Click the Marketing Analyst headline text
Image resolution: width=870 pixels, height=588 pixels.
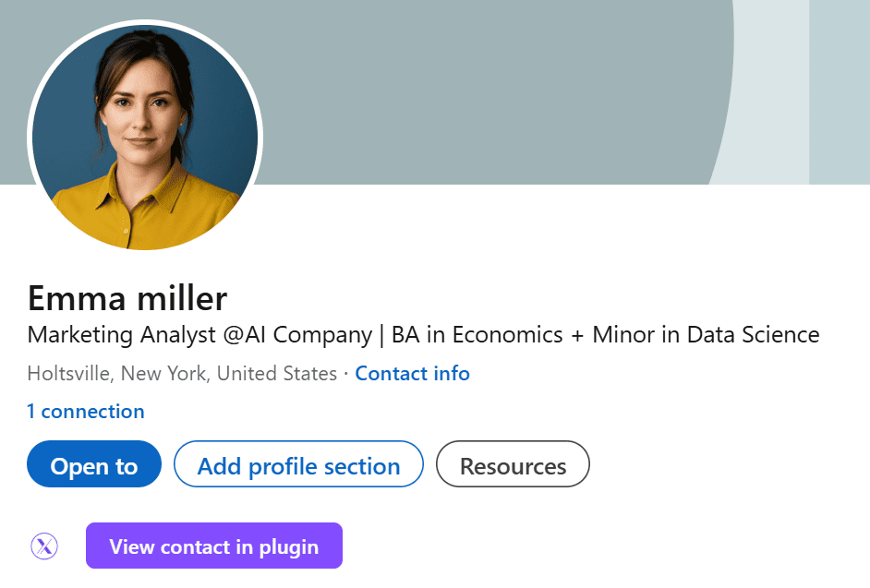tap(121, 334)
